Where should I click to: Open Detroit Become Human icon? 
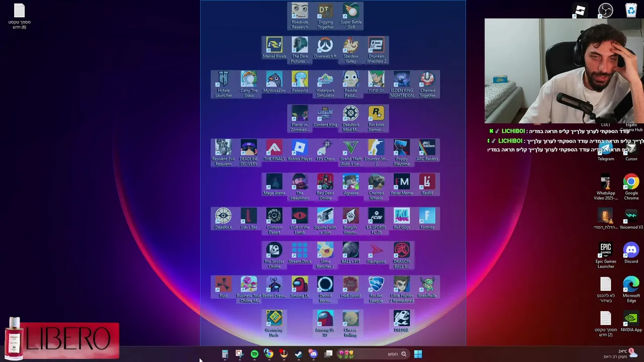(326, 290)
